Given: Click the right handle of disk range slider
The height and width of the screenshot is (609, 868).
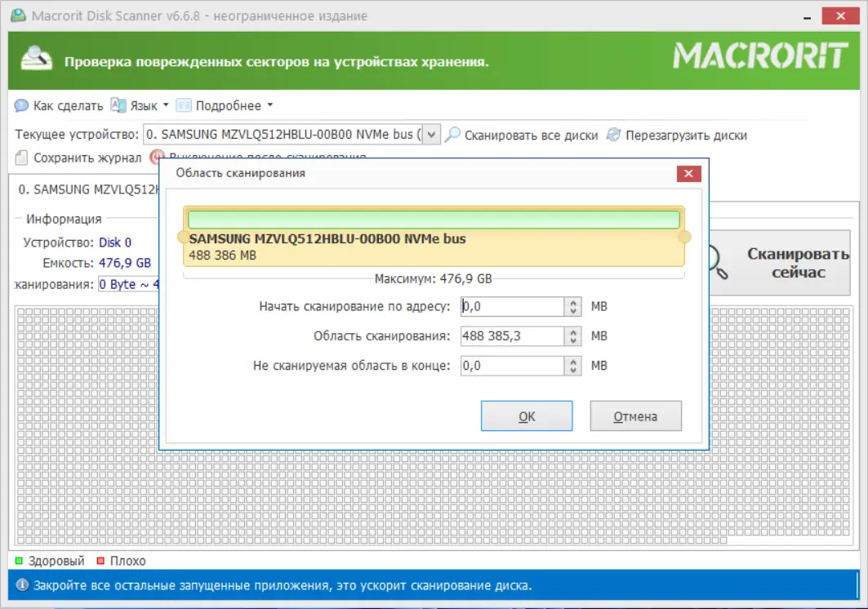Looking at the screenshot, I should 685,237.
